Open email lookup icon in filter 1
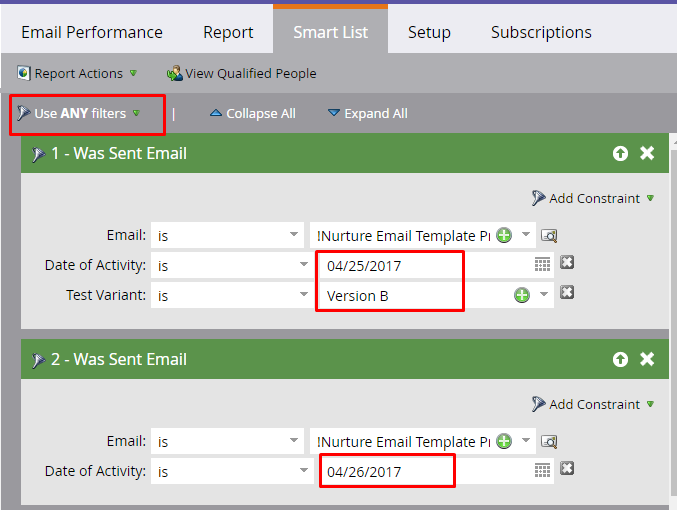This screenshot has height=510, width=677. (548, 236)
